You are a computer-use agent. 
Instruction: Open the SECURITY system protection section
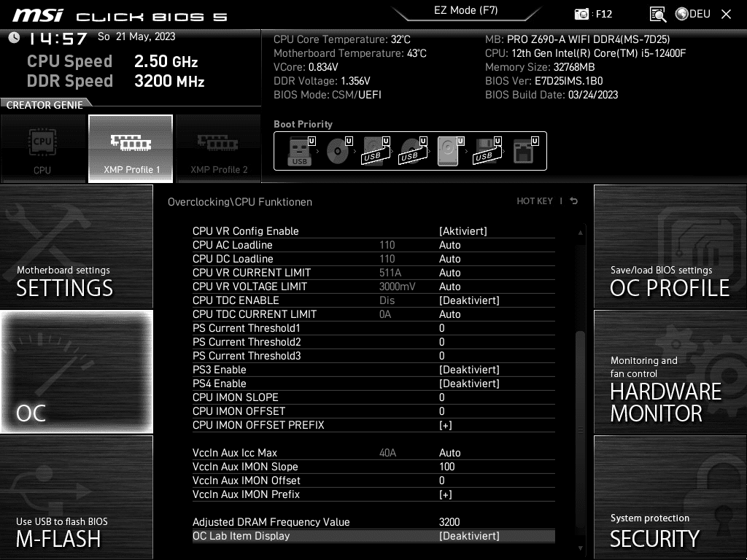click(670, 497)
